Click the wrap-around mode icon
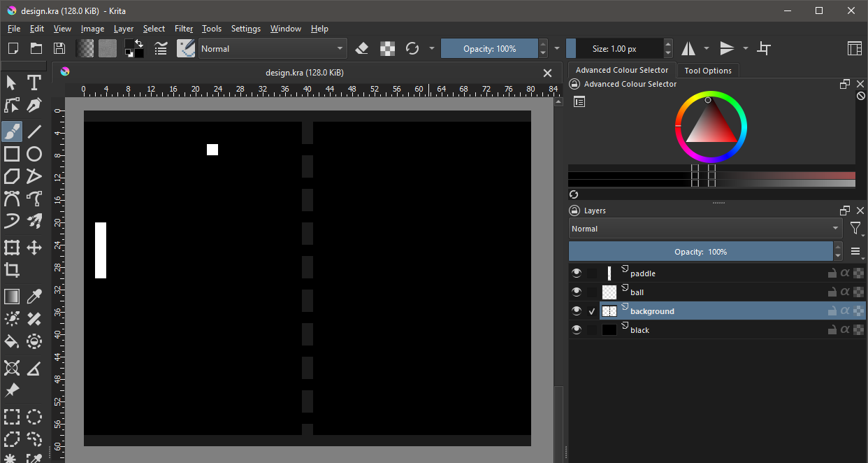Screen dimensions: 868x463 pos(764,48)
